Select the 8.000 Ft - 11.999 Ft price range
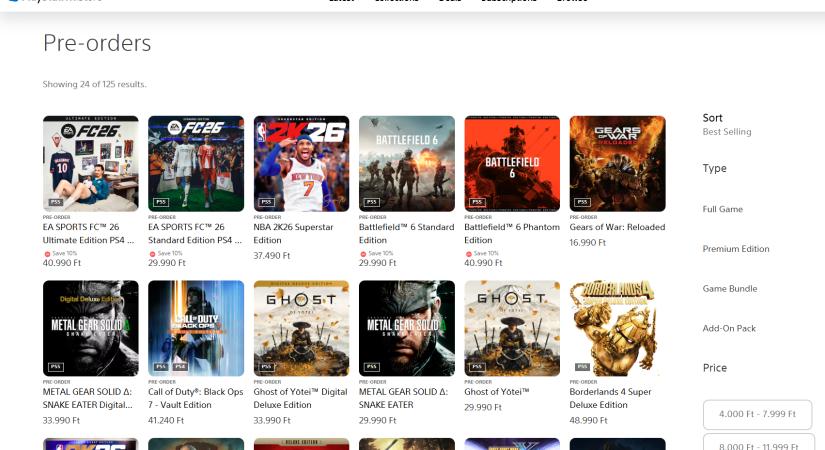The width and height of the screenshot is (825, 450). pyautogui.click(x=758, y=443)
